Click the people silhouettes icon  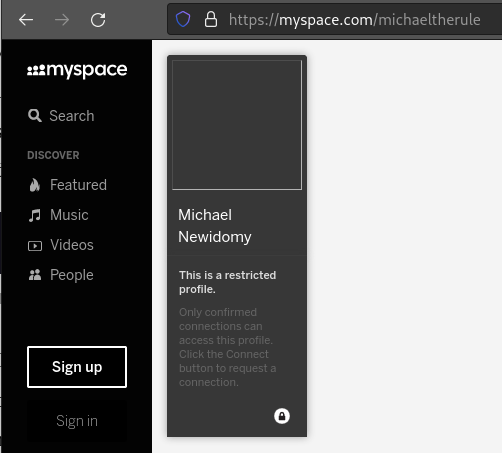[35, 275]
